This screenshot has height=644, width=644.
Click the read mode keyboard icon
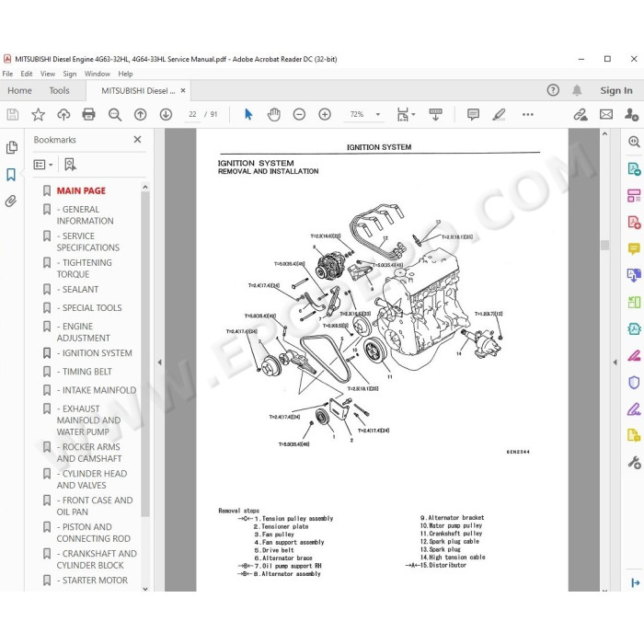(435, 114)
